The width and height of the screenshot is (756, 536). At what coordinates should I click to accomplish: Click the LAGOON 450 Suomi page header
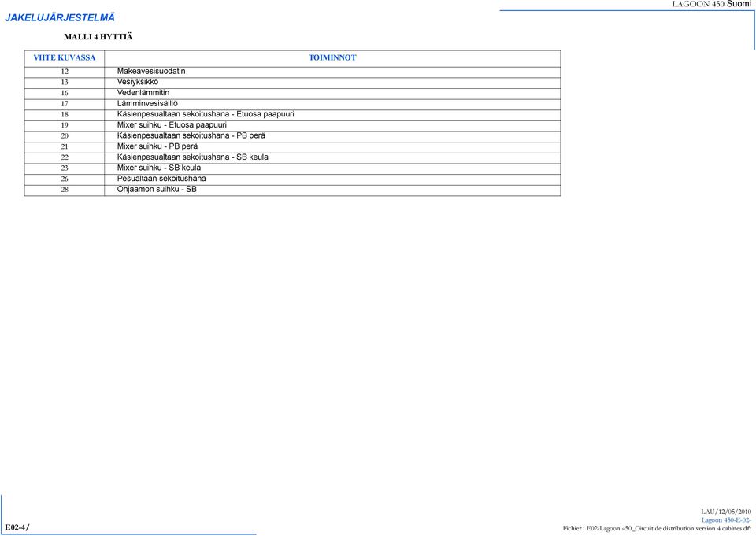[x=712, y=4]
